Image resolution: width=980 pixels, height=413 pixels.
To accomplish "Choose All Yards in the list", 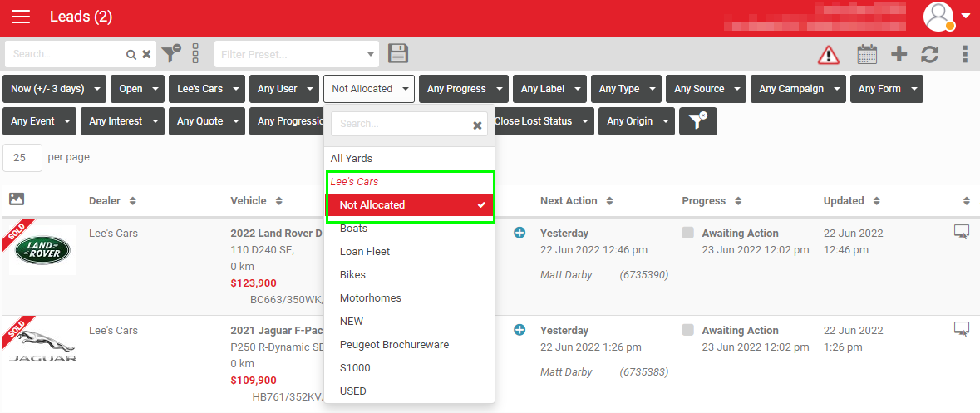I will click(410, 159).
